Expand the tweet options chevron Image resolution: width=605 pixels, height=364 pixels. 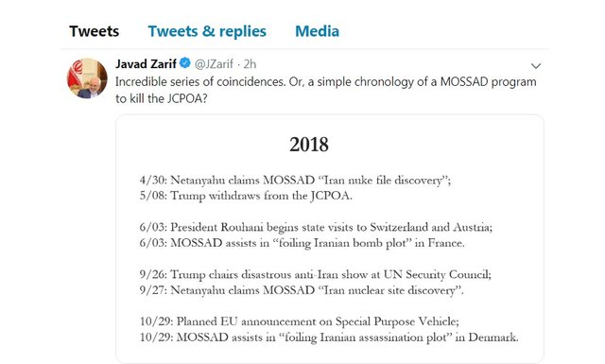[x=536, y=66]
